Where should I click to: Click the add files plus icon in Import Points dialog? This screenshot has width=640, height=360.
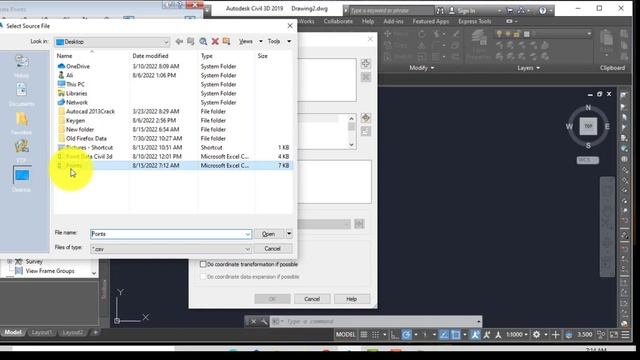[366, 64]
